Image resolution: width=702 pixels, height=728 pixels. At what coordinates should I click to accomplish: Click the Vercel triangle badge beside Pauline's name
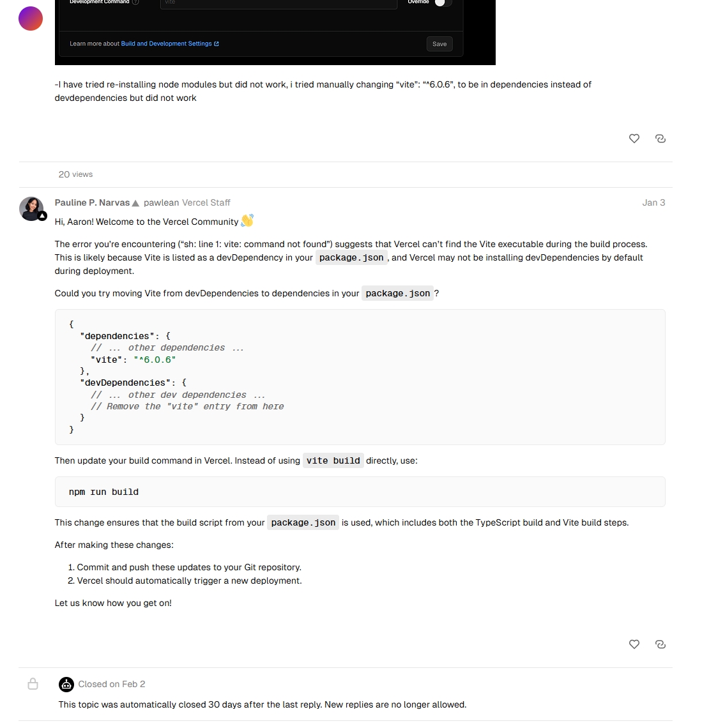[x=135, y=203]
